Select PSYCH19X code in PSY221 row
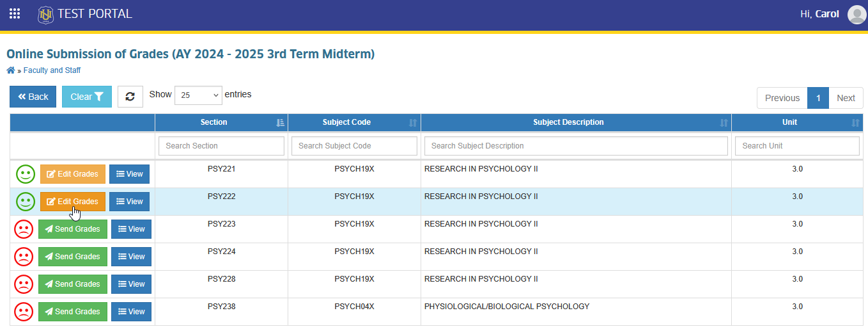Image resolution: width=868 pixels, height=329 pixels. 354,169
